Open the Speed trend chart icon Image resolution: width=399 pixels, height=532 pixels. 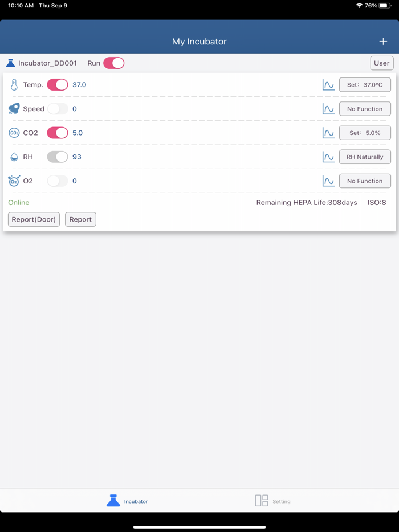click(x=328, y=109)
